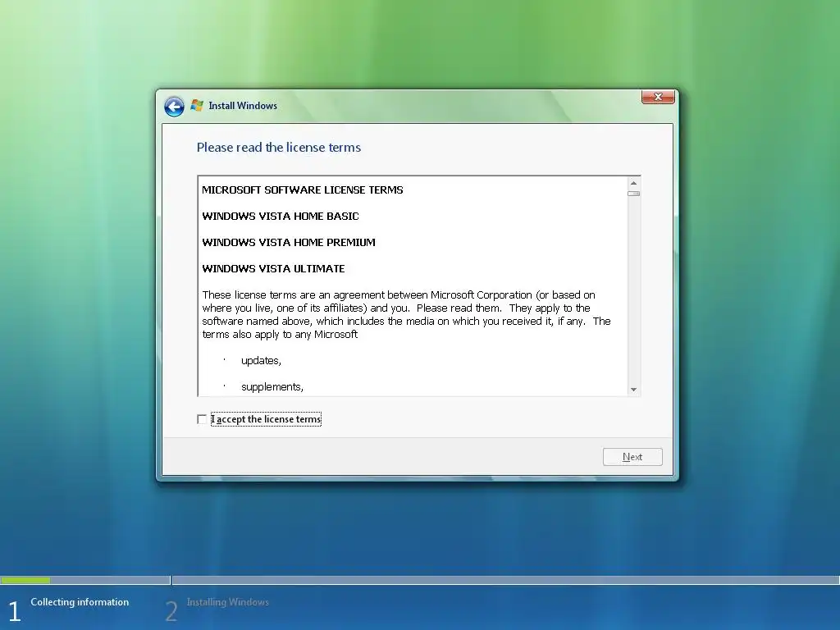
Task: Go back with the blue arrow button
Action: pos(174,107)
